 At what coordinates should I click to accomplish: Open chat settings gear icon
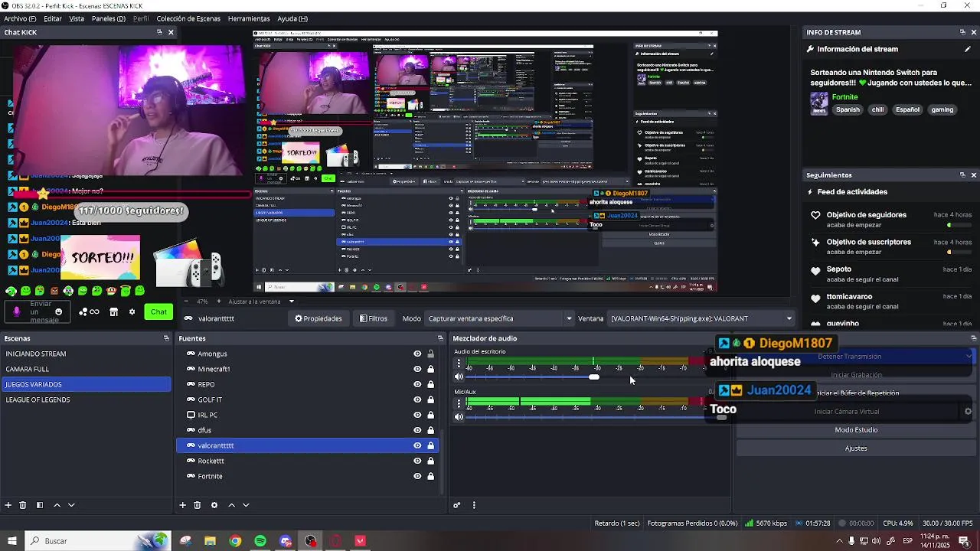pyautogui.click(x=132, y=312)
